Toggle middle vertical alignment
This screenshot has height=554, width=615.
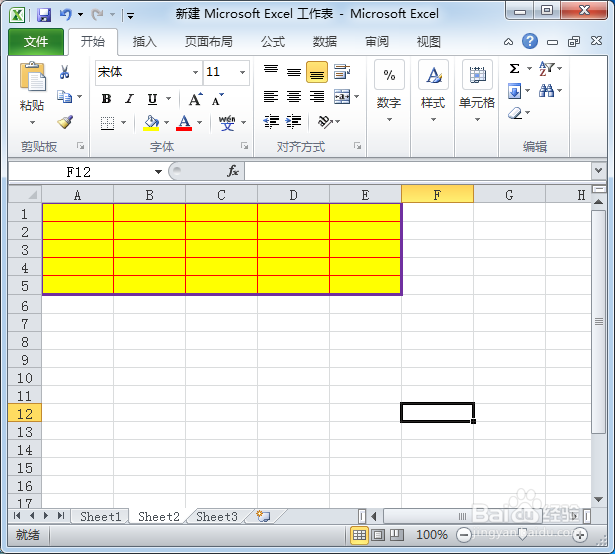click(x=294, y=72)
